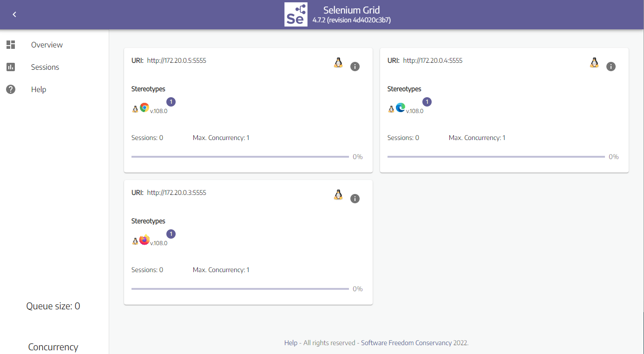Click 0% usage label on node 172.20.0.4
The width and height of the screenshot is (644, 354).
(x=614, y=157)
